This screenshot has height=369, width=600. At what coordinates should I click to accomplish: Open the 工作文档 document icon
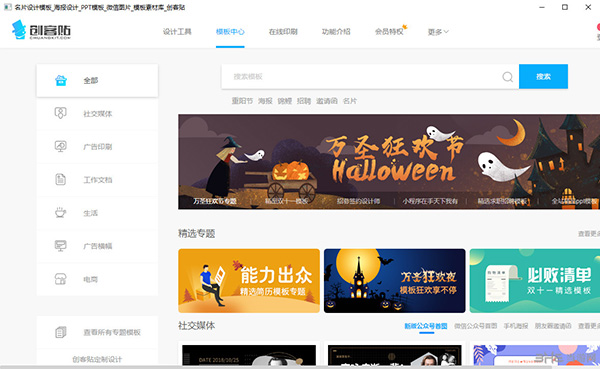pos(60,180)
